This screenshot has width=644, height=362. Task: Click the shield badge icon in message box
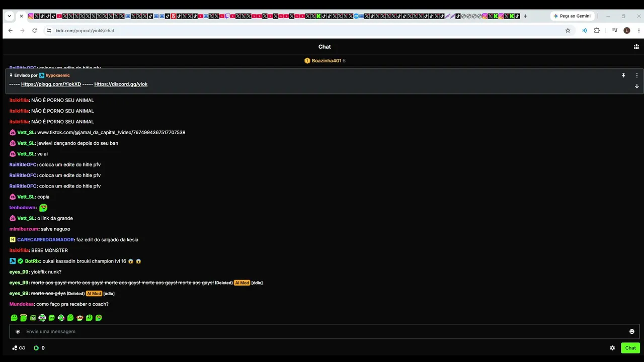click(18, 331)
